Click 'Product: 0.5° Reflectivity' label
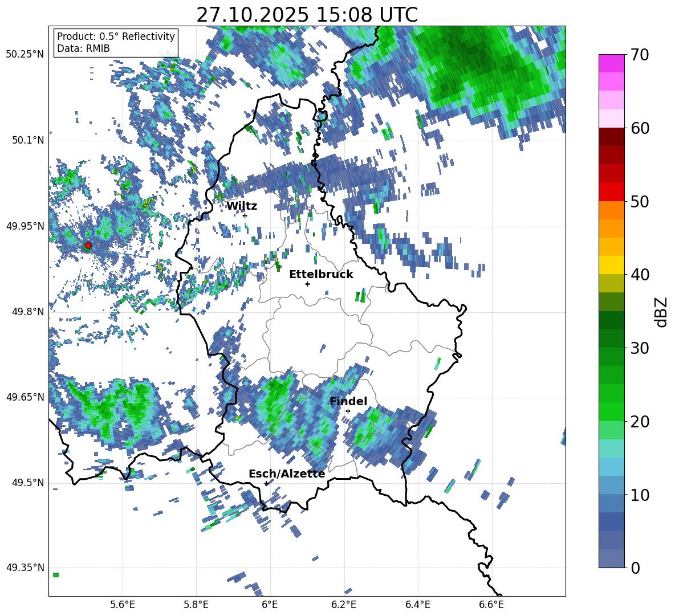 pyautogui.click(x=116, y=36)
